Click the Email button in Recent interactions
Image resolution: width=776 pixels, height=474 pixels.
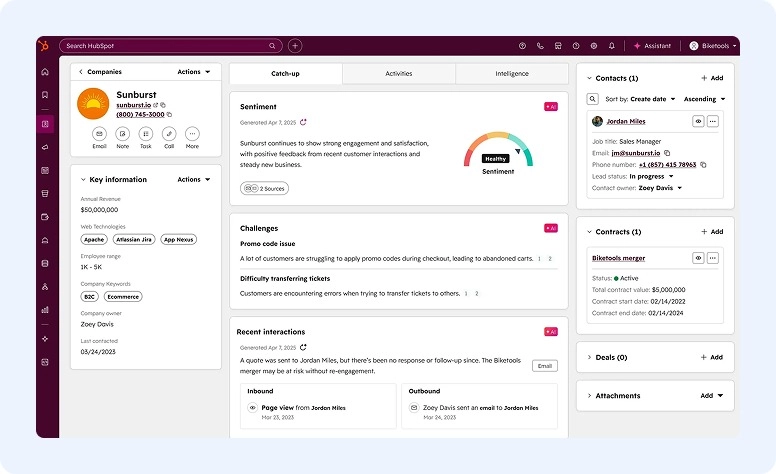coord(544,366)
